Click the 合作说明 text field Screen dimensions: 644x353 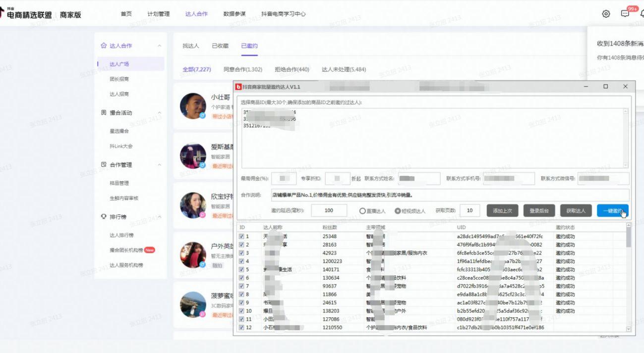click(450, 195)
